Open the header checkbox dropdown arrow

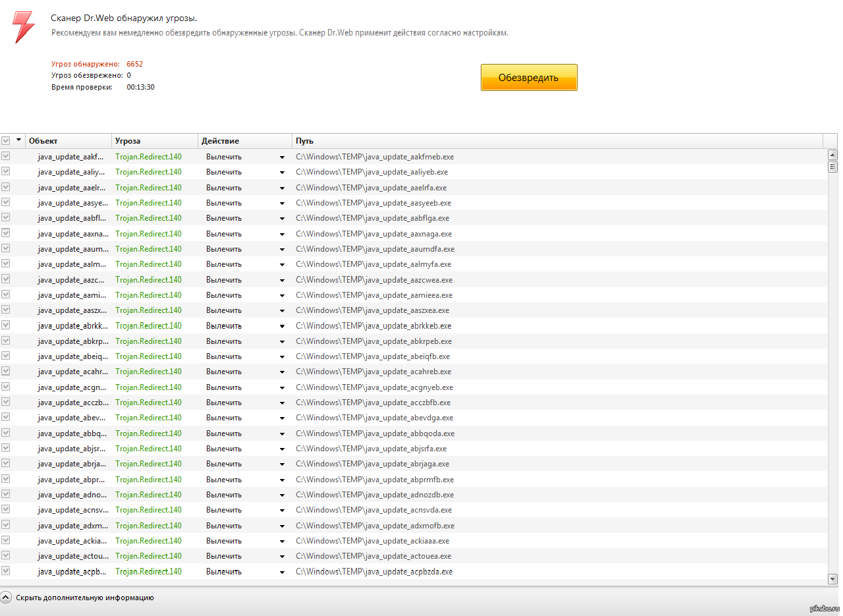tap(18, 140)
